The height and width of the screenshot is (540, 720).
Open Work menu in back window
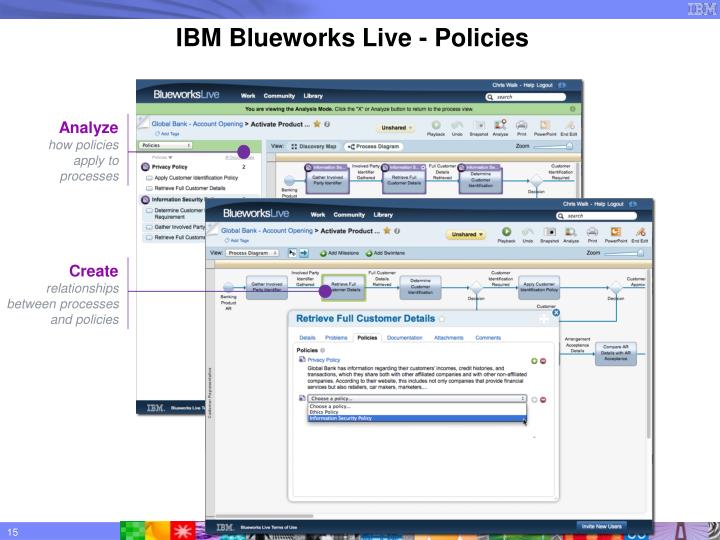[248, 96]
